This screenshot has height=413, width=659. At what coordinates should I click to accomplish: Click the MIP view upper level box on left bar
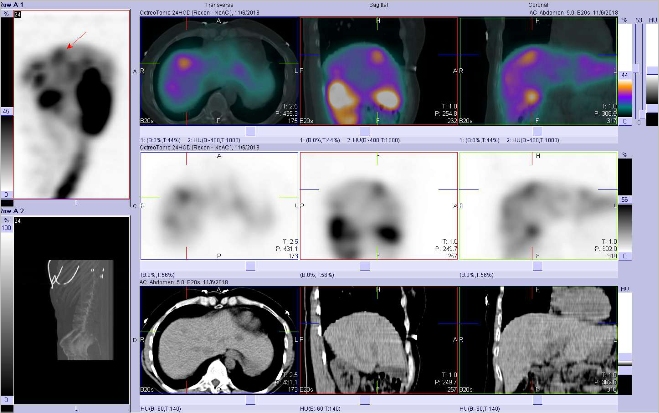pos(7,111)
